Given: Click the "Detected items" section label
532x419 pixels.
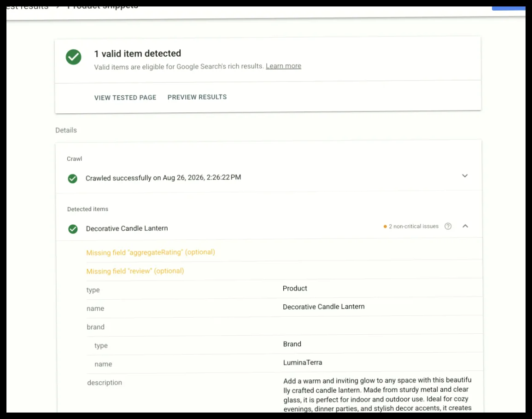Looking at the screenshot, I should click(88, 209).
